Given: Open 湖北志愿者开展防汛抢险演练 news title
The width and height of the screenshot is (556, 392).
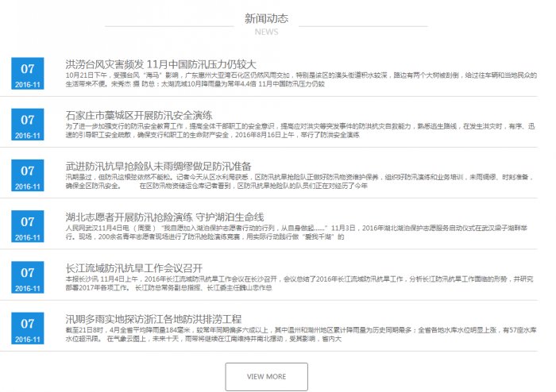Looking at the screenshot, I should click(164, 217).
